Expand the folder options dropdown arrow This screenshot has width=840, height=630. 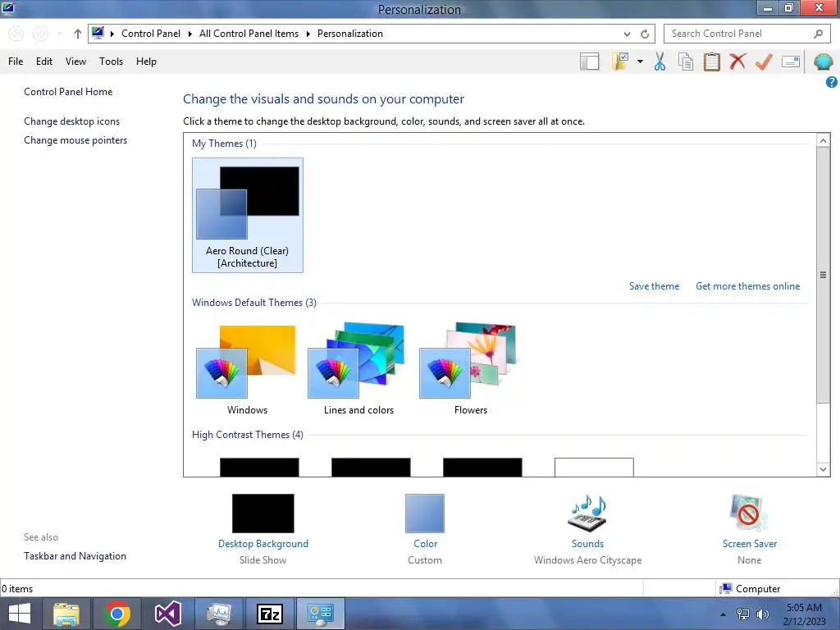(640, 62)
